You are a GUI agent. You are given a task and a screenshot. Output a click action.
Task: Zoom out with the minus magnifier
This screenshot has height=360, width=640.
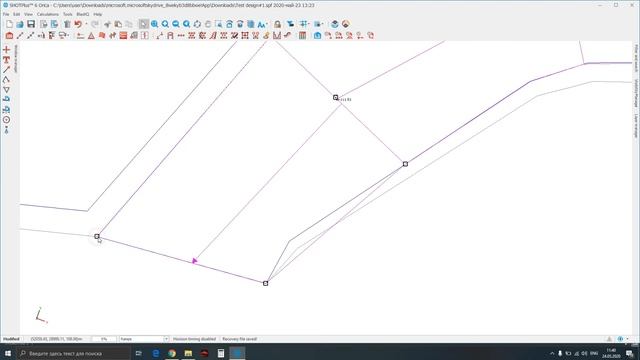point(176,24)
